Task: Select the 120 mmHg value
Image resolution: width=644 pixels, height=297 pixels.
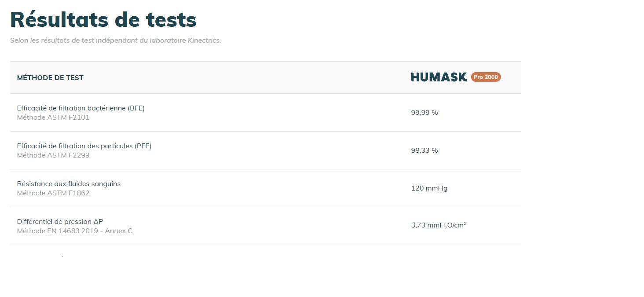Action: (x=429, y=188)
